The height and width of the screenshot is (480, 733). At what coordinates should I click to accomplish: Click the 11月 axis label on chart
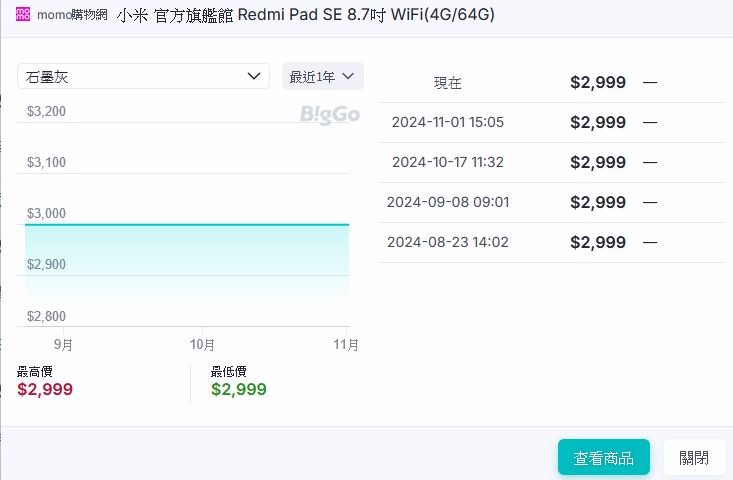346,345
